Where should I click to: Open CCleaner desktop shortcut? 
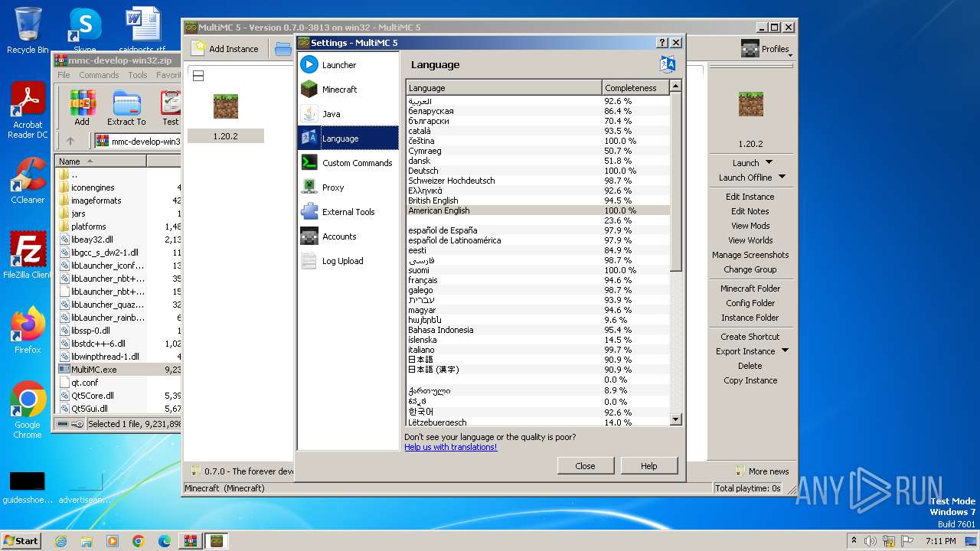(x=28, y=181)
